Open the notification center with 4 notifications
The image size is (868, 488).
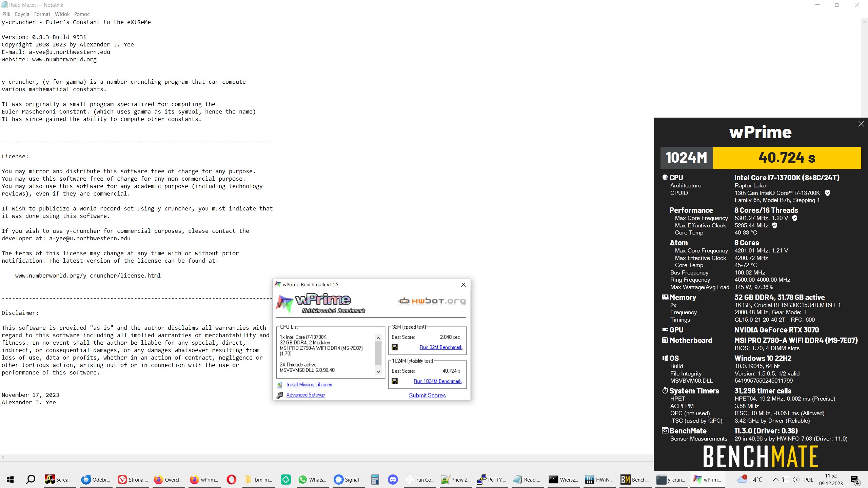(855, 480)
